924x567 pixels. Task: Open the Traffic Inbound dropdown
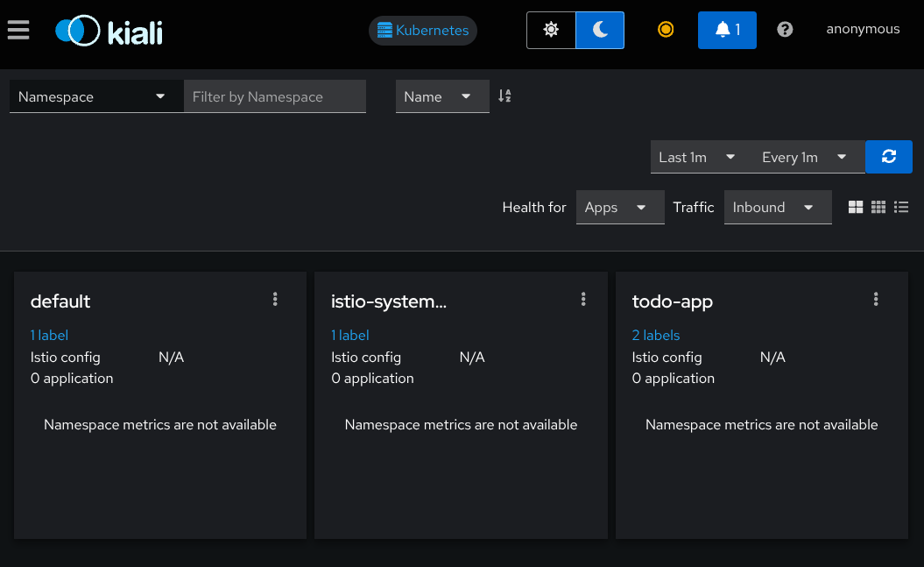[x=778, y=208]
